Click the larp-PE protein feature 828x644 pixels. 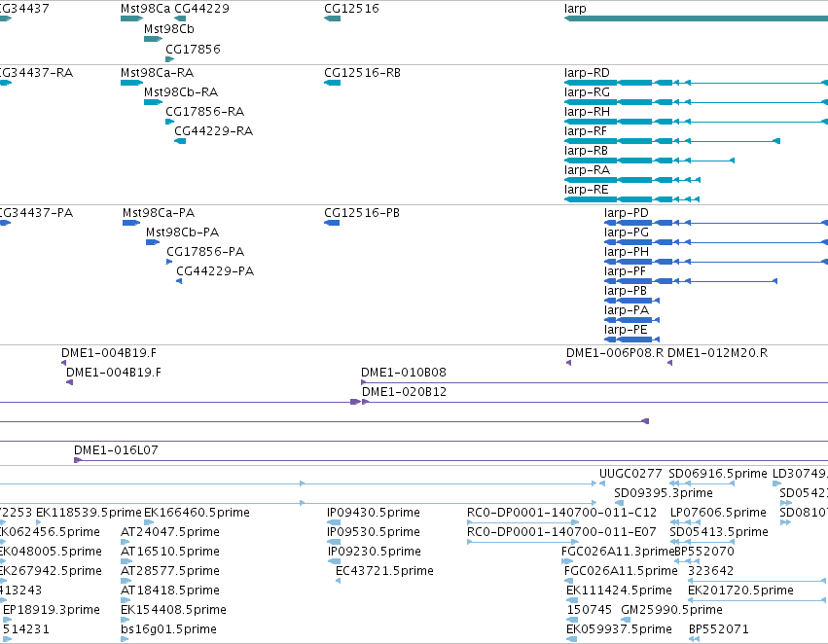click(631, 340)
